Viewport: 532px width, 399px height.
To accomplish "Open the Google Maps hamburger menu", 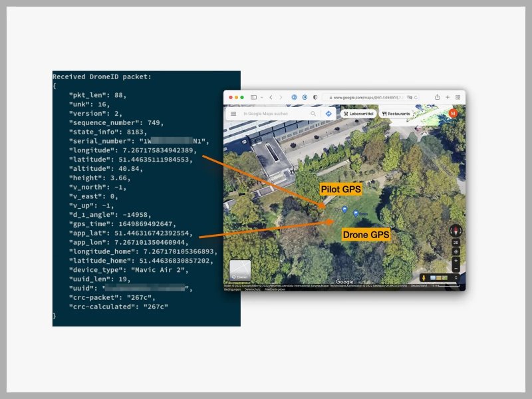I will point(233,114).
